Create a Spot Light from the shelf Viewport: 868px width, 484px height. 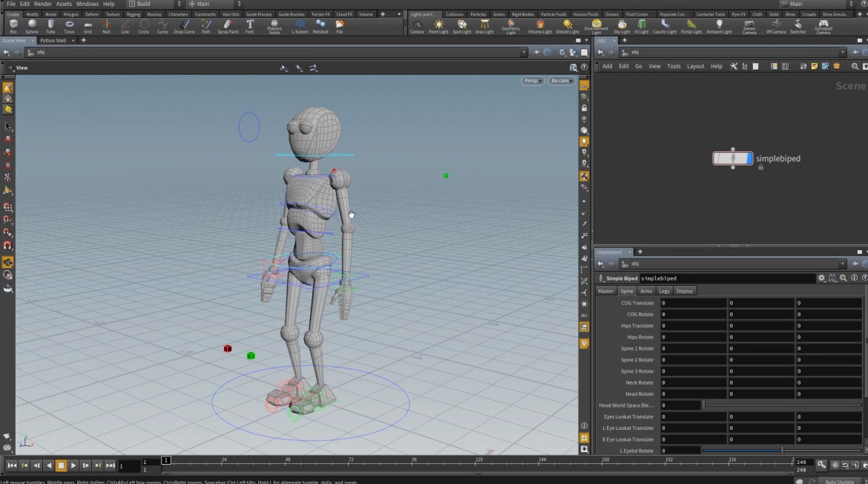(461, 26)
